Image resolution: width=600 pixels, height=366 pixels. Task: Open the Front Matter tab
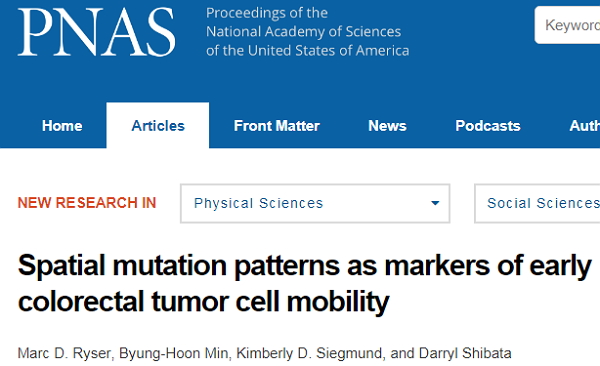pyautogui.click(x=277, y=126)
